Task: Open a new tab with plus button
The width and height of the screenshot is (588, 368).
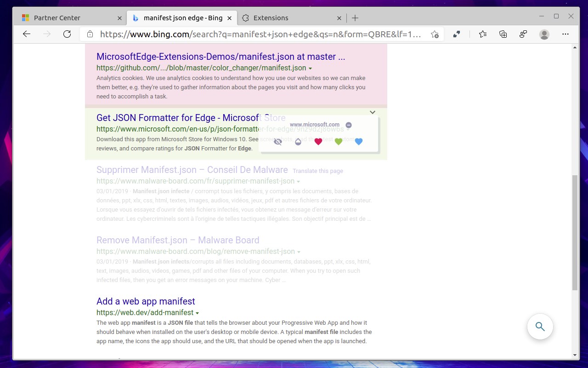Action: pyautogui.click(x=355, y=18)
